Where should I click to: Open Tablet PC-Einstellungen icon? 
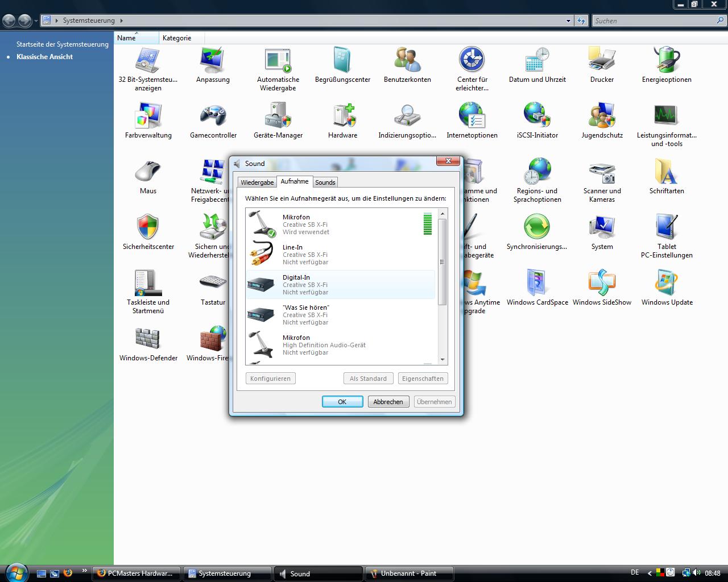point(667,227)
